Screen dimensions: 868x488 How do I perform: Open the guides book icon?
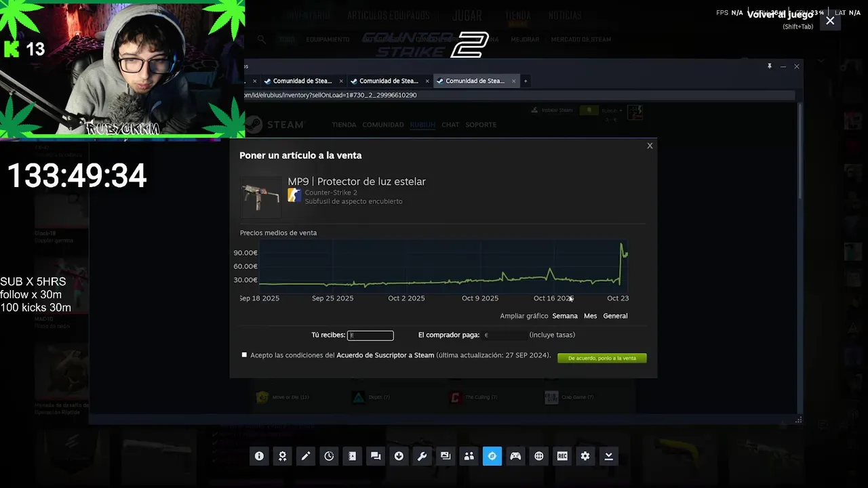(x=353, y=456)
